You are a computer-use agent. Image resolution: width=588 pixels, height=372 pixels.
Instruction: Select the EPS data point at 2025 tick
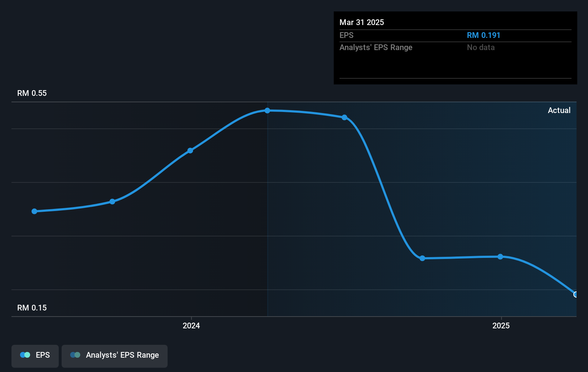(500, 257)
